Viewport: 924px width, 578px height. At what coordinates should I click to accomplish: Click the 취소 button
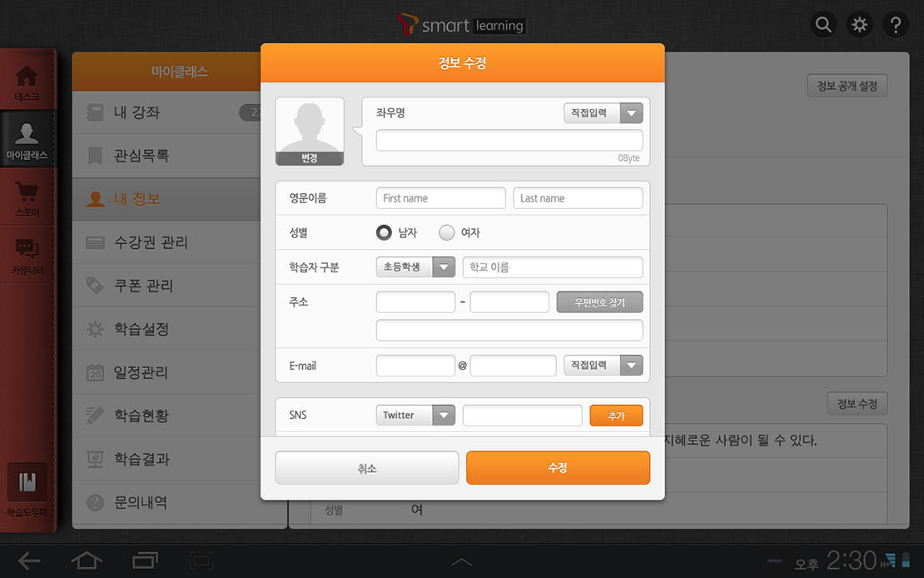pyautogui.click(x=366, y=468)
